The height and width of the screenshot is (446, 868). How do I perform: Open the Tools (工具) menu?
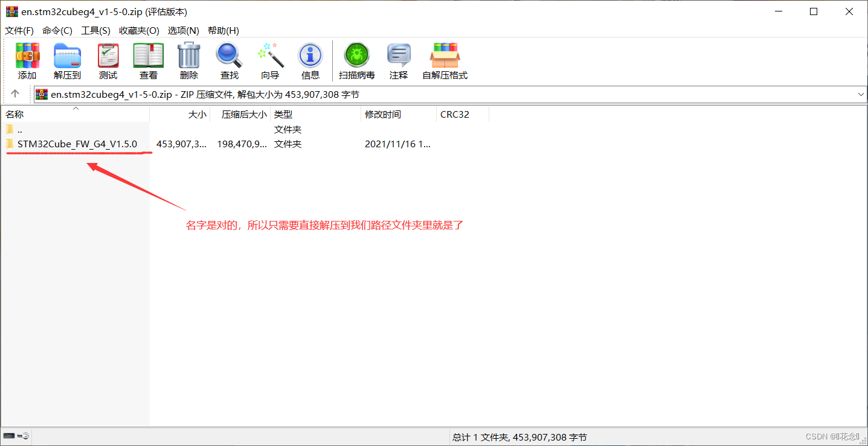pyautogui.click(x=96, y=30)
